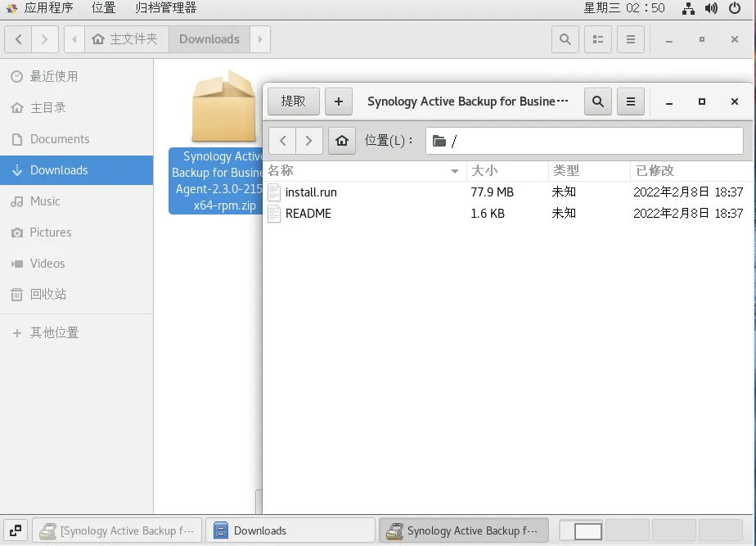Viewport: 756px width, 546px height.
Task: Switch to active Synology Active Backup taskbar item
Action: coord(464,530)
